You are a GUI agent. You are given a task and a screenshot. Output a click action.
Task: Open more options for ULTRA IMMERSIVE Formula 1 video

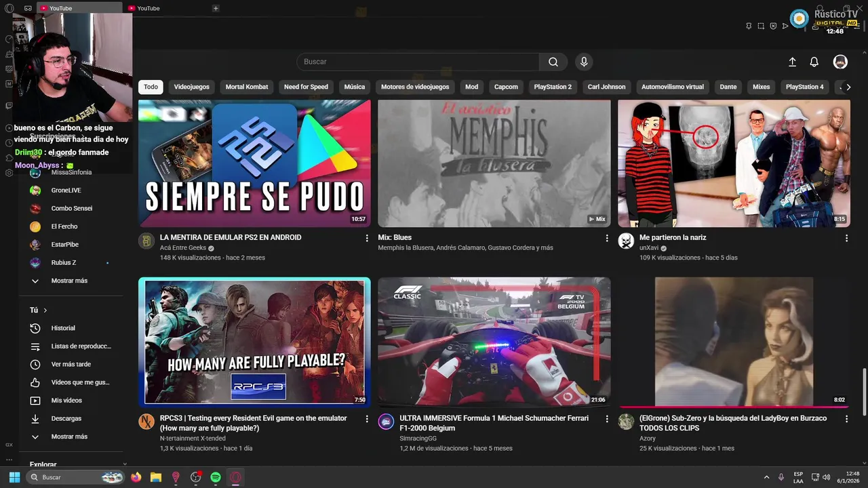pos(607,419)
